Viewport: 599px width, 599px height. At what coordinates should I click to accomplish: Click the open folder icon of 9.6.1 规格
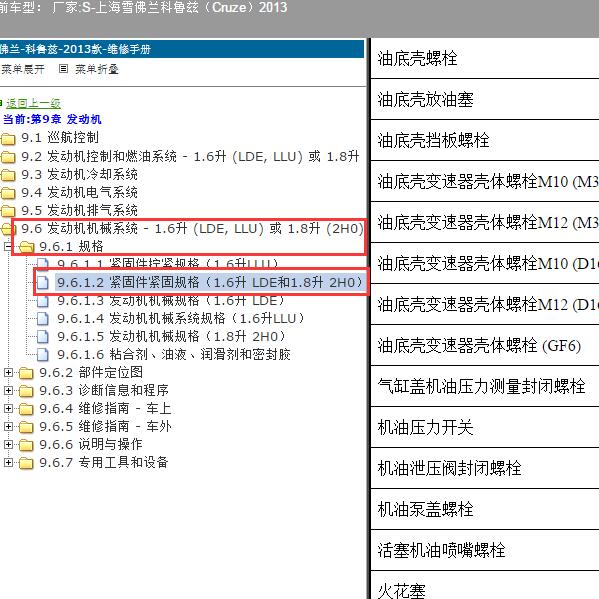point(26,247)
